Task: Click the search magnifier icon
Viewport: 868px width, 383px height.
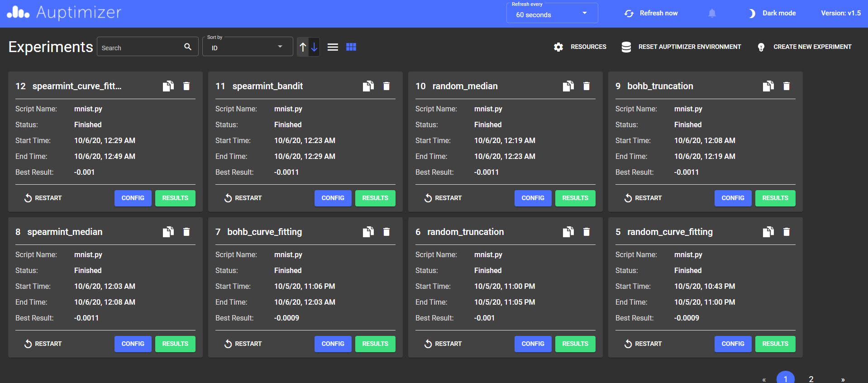Action: pyautogui.click(x=188, y=47)
